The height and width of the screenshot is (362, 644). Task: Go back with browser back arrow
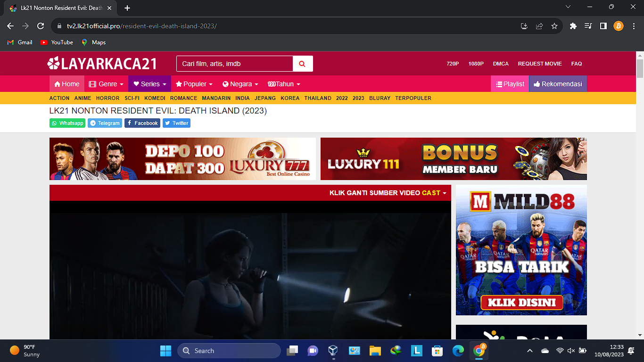(x=10, y=26)
